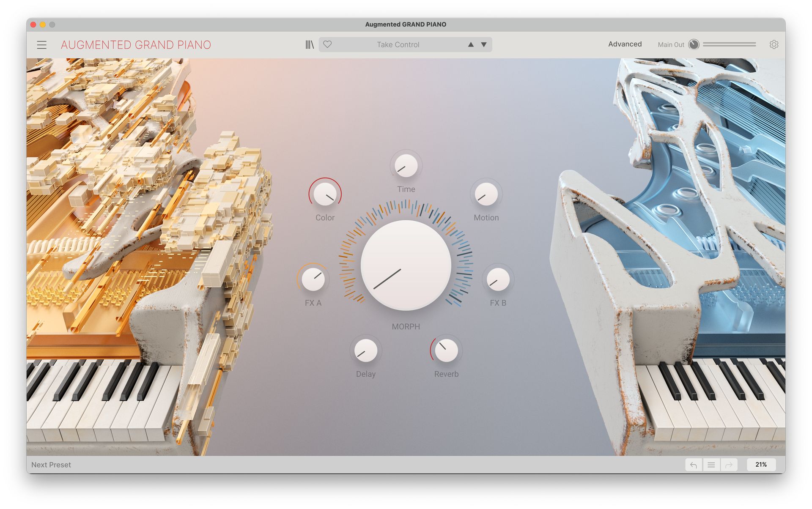812x509 pixels.
Task: Click the hamburger menu icon
Action: click(x=41, y=44)
